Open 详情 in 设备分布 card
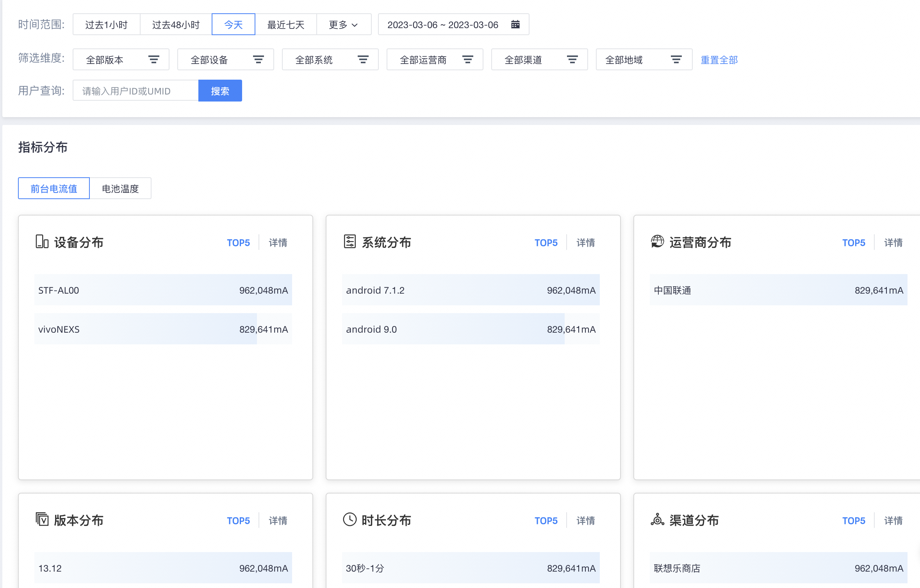This screenshot has width=920, height=588. [x=278, y=242]
